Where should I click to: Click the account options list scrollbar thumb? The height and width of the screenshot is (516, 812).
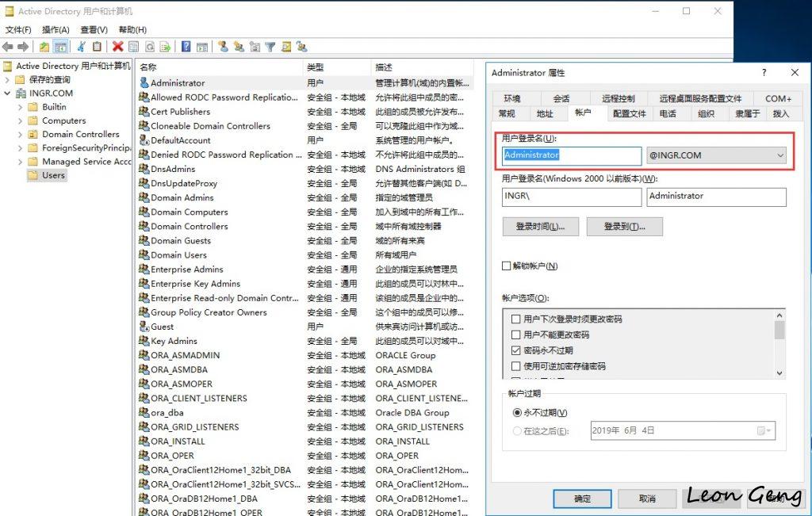point(779,331)
